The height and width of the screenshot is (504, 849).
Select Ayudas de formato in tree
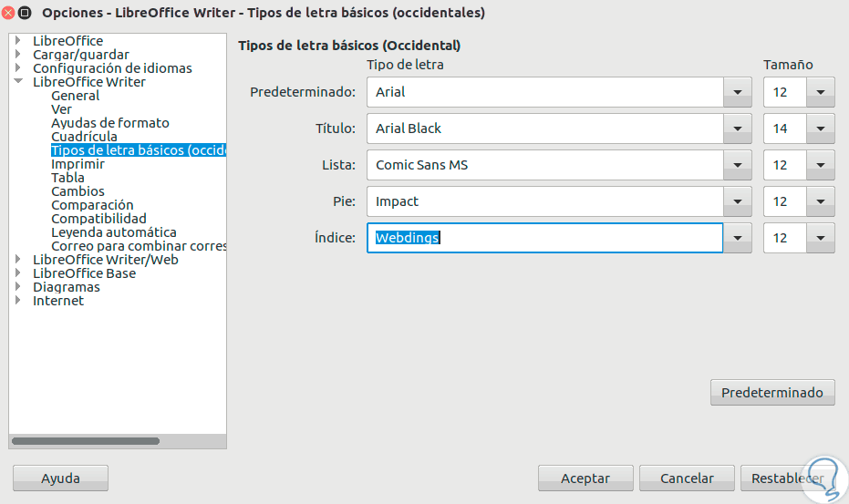pos(109,123)
